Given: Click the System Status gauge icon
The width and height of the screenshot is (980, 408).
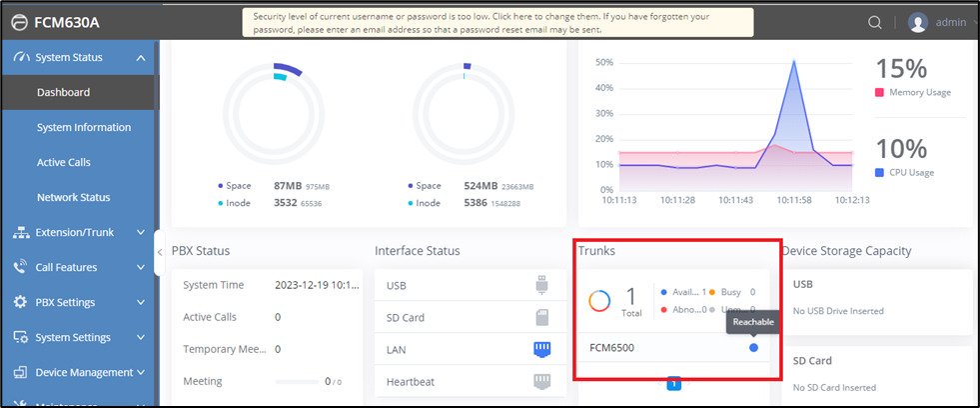Looking at the screenshot, I should coord(21,57).
